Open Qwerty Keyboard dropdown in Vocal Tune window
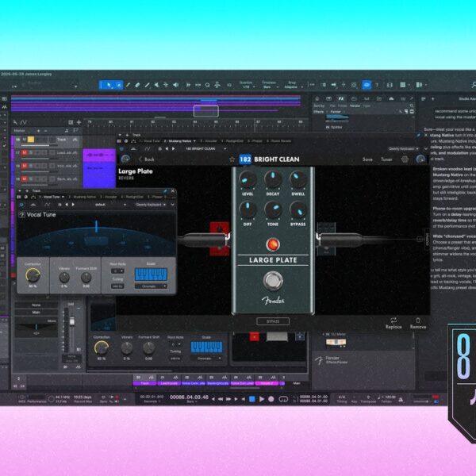The width and height of the screenshot is (476, 476). [151, 205]
